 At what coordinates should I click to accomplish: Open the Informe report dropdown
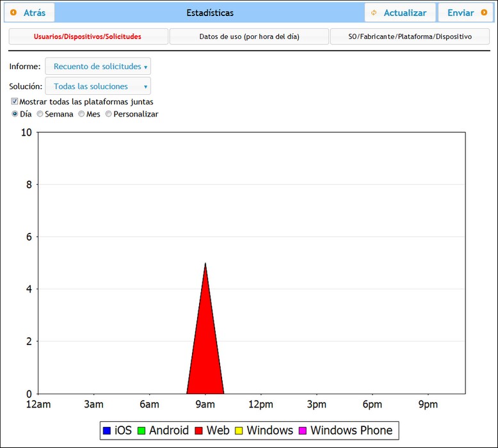tap(98, 67)
